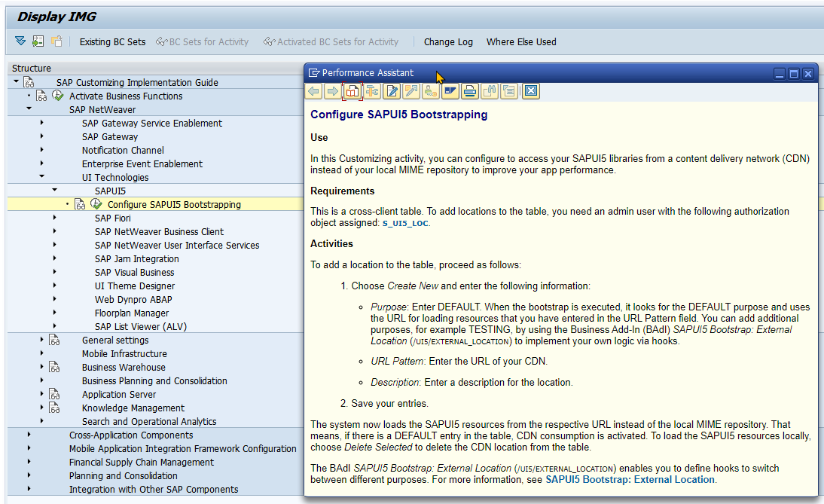Screen dimensions: 824x504
Task: Click the forward navigation arrow in Performance Assistant
Action: [x=332, y=90]
